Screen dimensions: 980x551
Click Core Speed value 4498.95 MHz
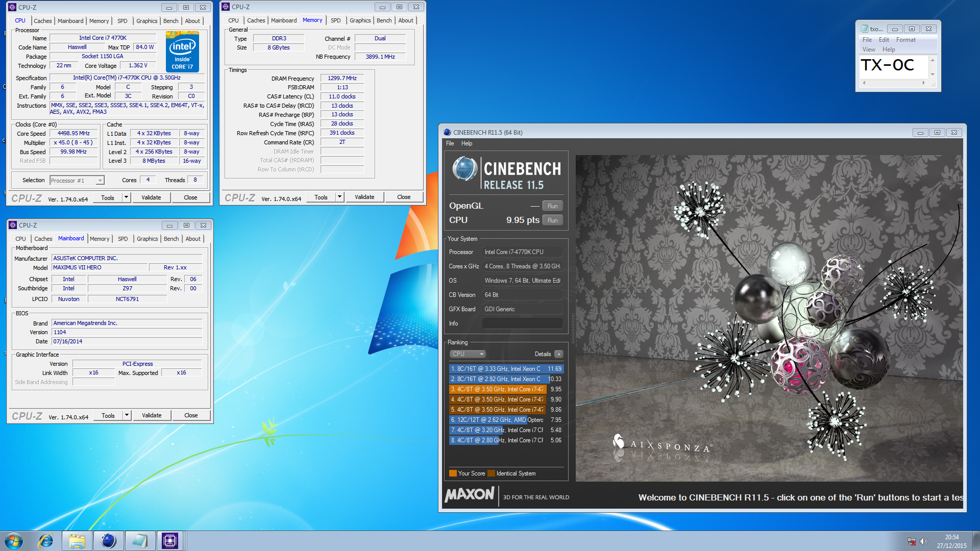pos(73,134)
